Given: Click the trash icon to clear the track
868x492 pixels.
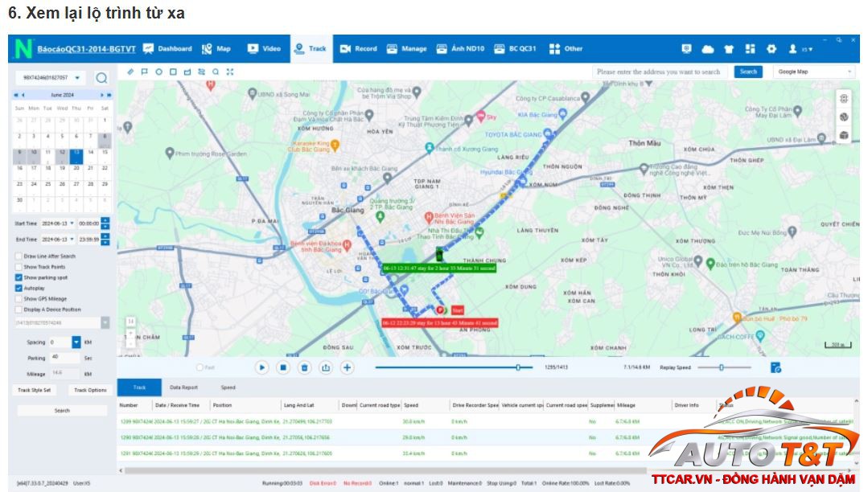Looking at the screenshot, I should [x=304, y=367].
